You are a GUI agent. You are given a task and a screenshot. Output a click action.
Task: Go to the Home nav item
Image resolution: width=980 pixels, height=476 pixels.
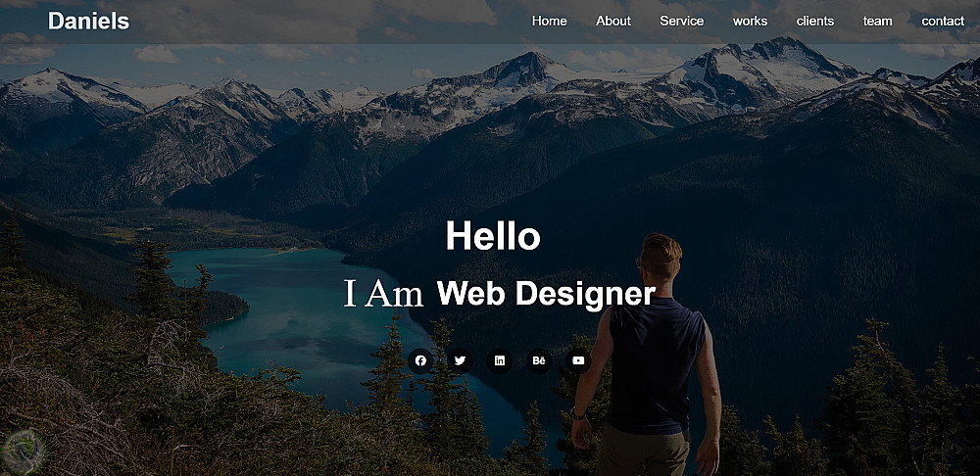tap(550, 22)
